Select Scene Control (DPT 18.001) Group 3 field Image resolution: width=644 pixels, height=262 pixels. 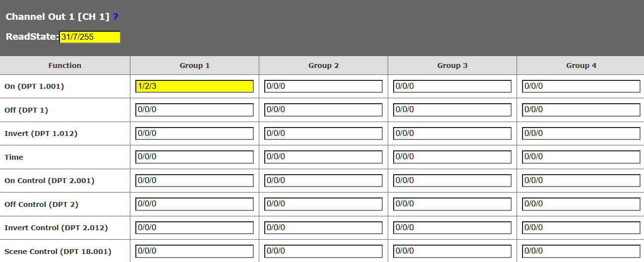click(452, 251)
